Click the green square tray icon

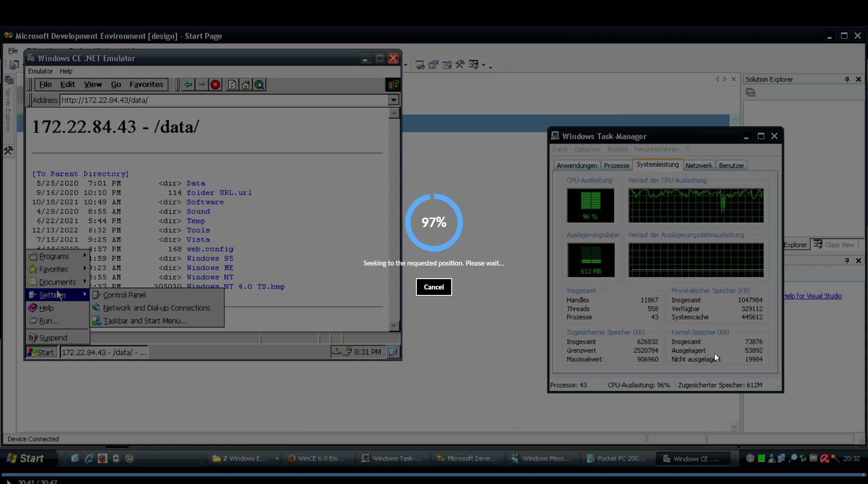[x=761, y=459]
